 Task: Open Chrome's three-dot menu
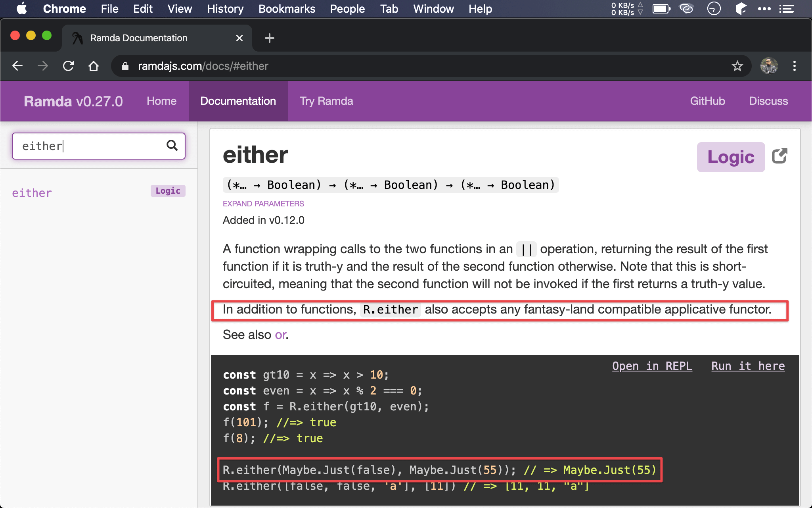tap(794, 66)
